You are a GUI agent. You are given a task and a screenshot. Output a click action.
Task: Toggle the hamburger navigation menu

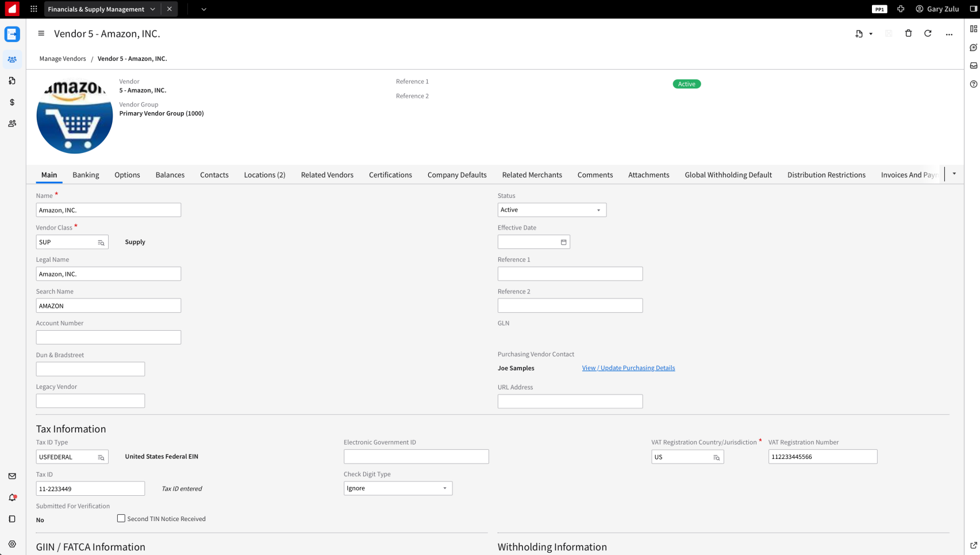pos(41,33)
